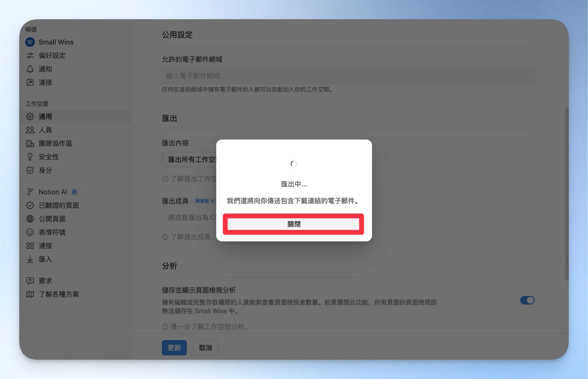Click the 安全性 key icon
The image size is (588, 379).
pyautogui.click(x=30, y=157)
